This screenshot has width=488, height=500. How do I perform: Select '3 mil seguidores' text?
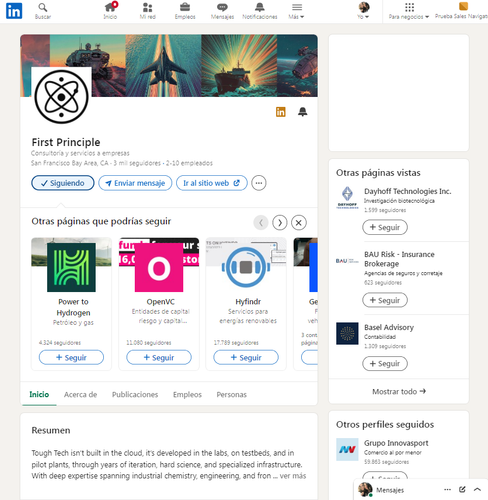(x=137, y=163)
